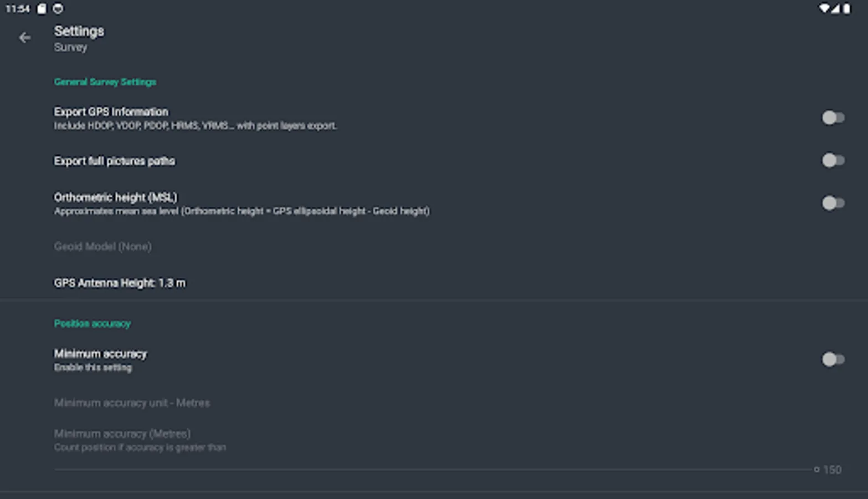The image size is (868, 499).
Task: Navigate back using the arrow icon
Action: (24, 37)
